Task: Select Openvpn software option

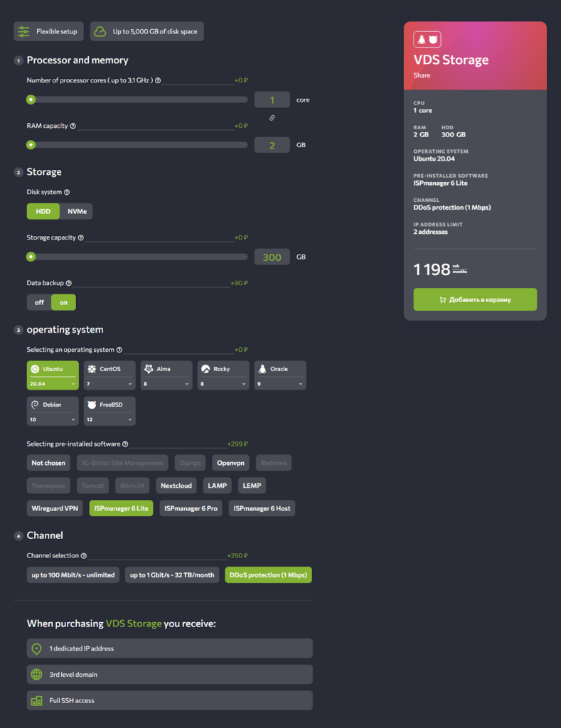Action: [231, 463]
